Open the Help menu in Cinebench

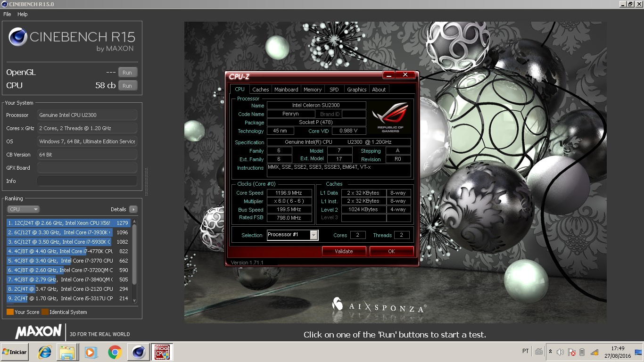coord(23,14)
